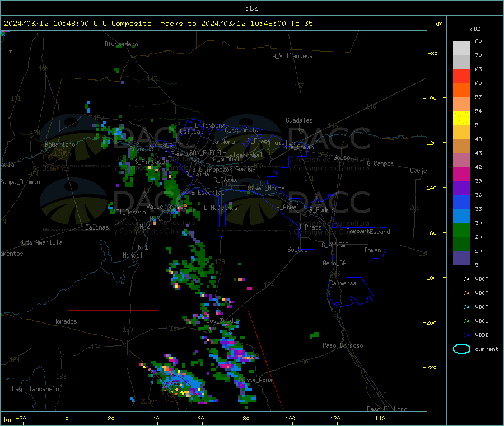Click the 80 km x-axis tick label
This screenshot has height=426, width=504.
pos(246,419)
